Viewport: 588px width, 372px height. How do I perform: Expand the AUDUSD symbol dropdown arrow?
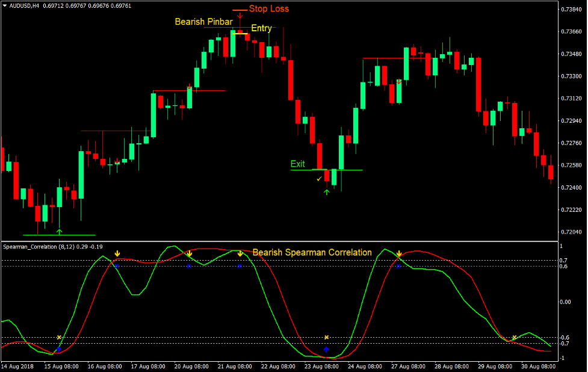[6, 5]
